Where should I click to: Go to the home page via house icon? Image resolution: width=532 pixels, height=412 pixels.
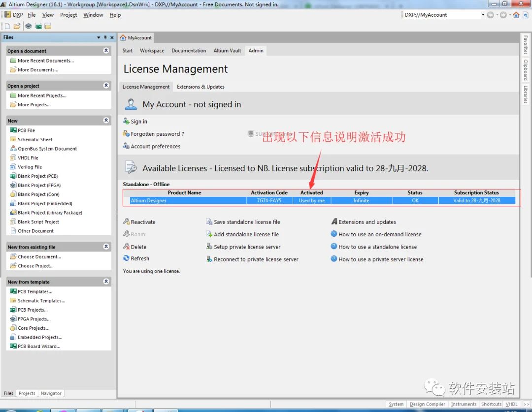(x=516, y=15)
